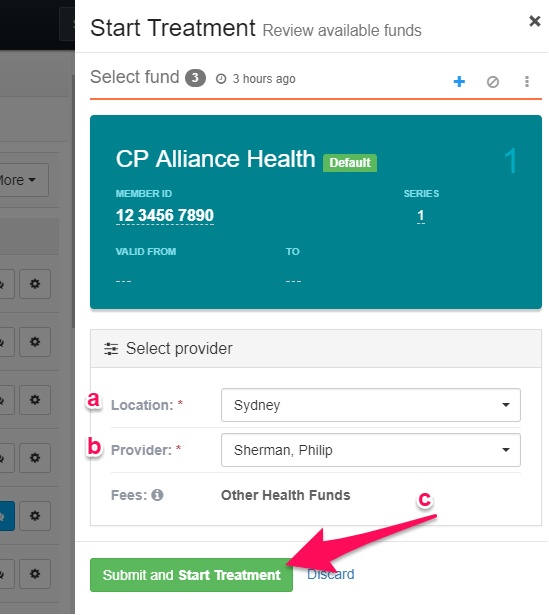Select the CP Alliance Health fund card
Viewport: 549px width, 615px height.
pos(316,212)
